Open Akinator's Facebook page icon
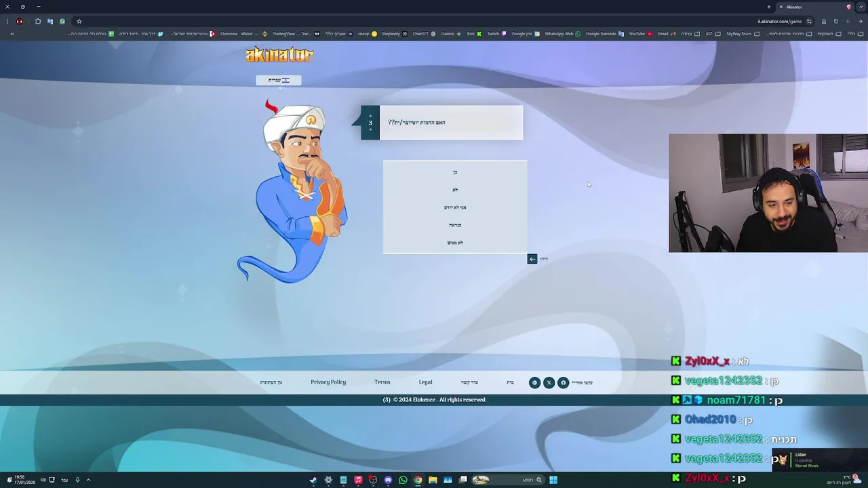The width and height of the screenshot is (868, 488). (563, 383)
